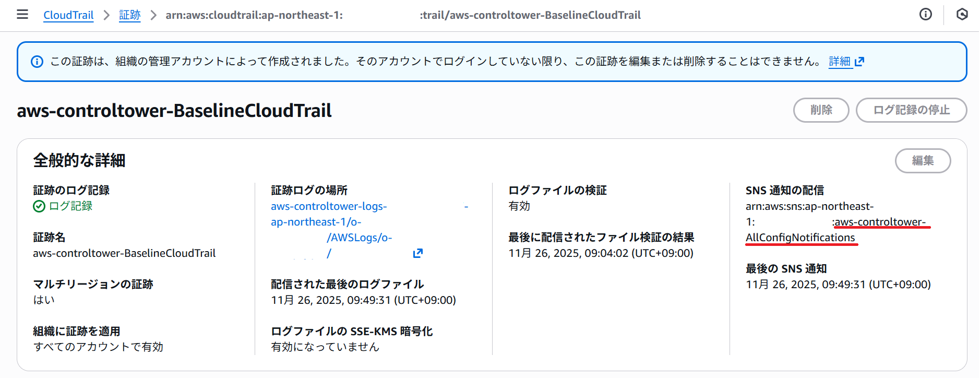
Task: Click 配信された最後のログファイル timestamp 09:49:31
Action: click(363, 300)
